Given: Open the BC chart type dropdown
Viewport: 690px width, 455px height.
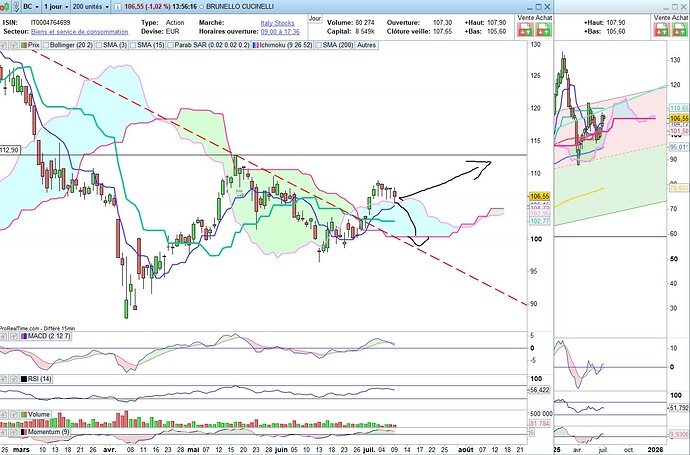Looking at the screenshot, I should (31, 7).
